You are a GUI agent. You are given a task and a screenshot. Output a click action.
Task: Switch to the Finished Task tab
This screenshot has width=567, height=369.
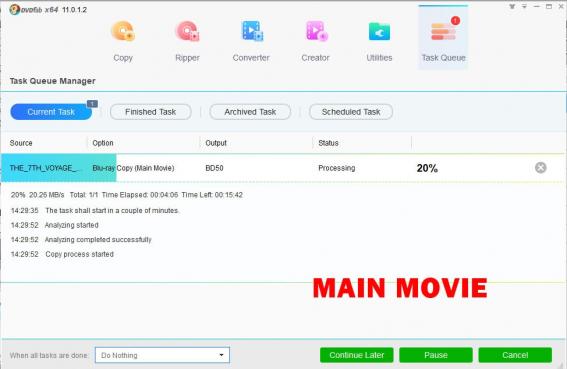coord(150,112)
